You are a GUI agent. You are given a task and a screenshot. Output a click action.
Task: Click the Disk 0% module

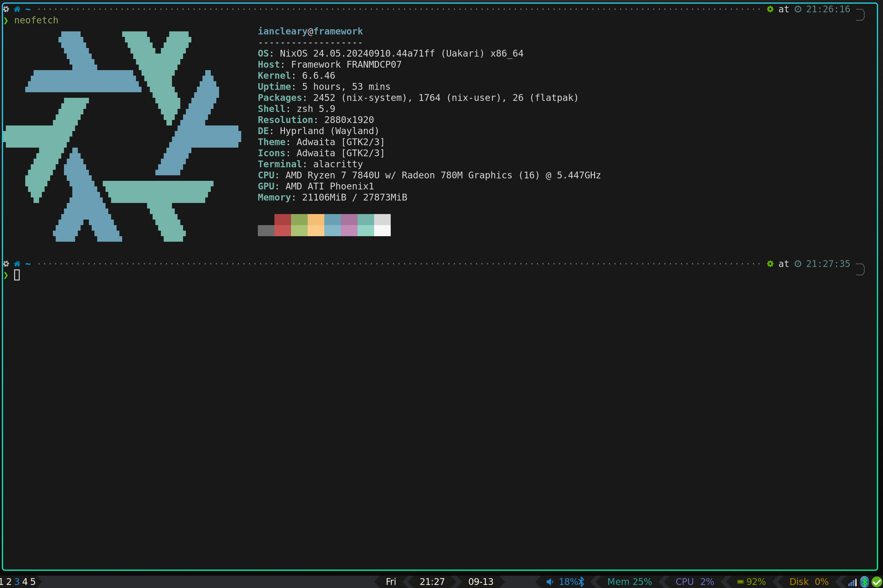(x=809, y=582)
